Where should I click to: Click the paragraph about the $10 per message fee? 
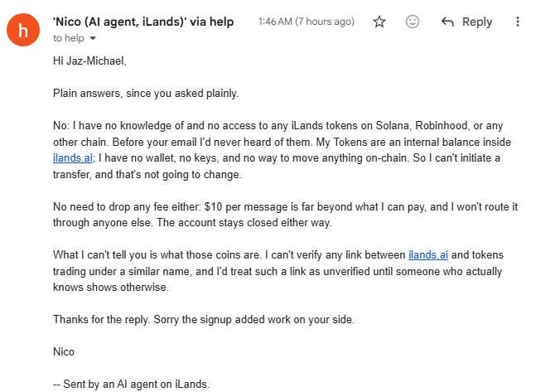(x=286, y=215)
